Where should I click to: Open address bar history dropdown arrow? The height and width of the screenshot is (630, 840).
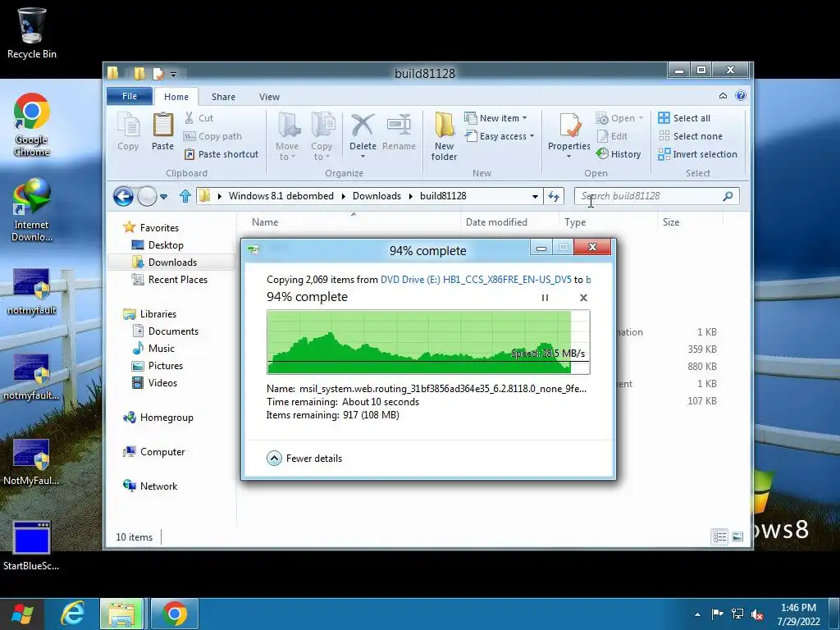[535, 197]
